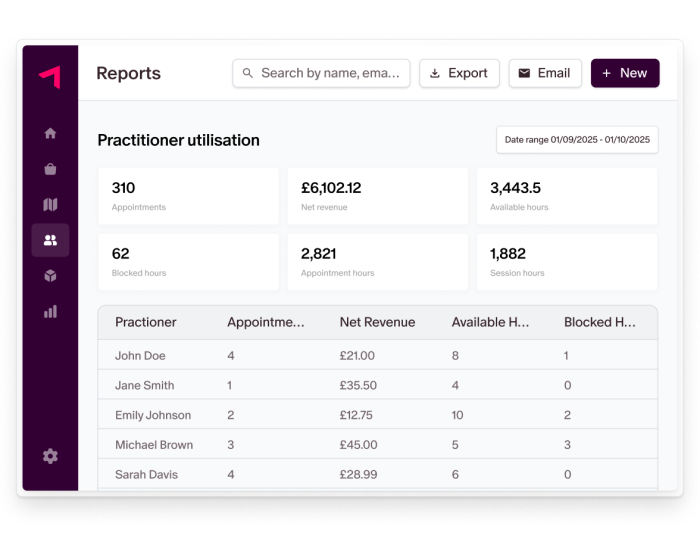This screenshot has height=536, width=700.
Task: Click the £28.99 revenue cell
Action: point(358,474)
